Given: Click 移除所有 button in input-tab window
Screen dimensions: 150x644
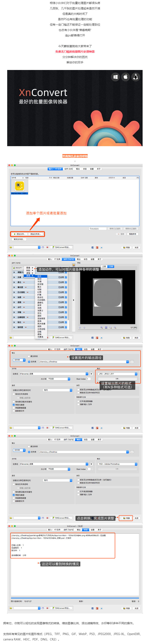Looking at the screenshot, I should coord(132,234).
